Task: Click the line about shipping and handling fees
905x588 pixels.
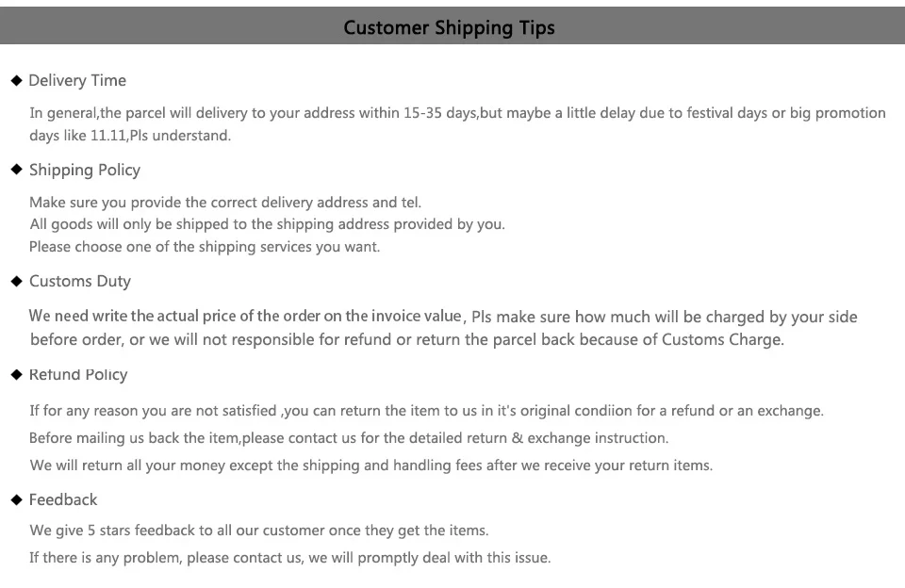Action: (371, 465)
